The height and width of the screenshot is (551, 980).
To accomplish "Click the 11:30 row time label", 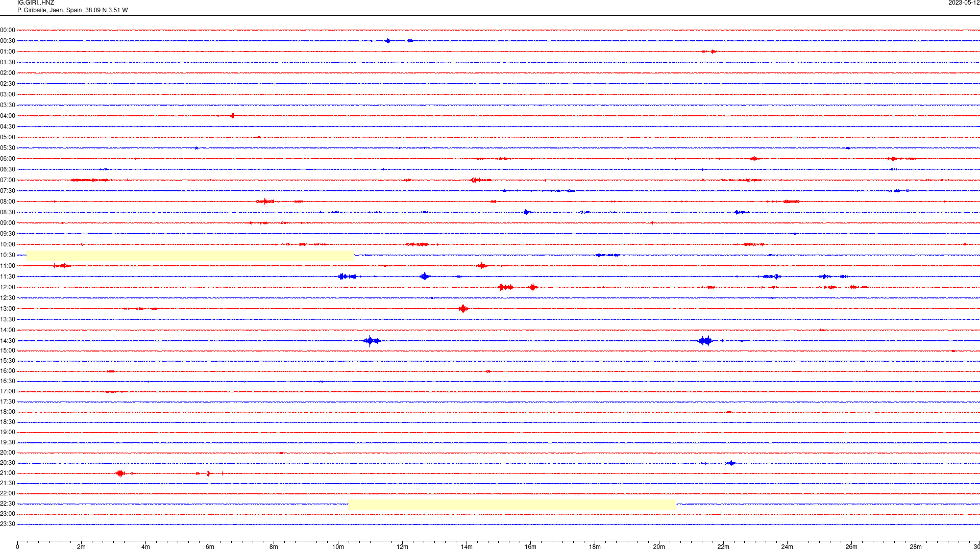I will coord(8,277).
